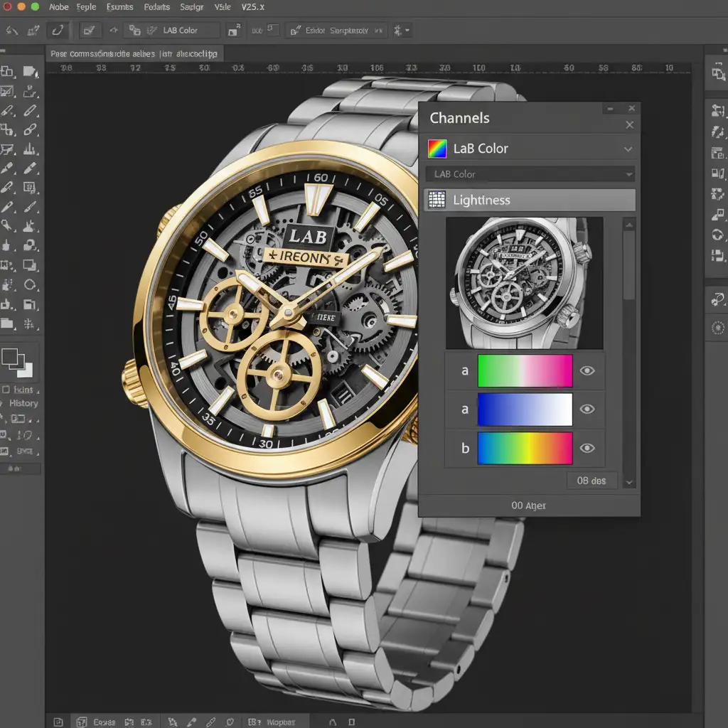Screen dimensions: 728x728
Task: Click the grid icon beside Lightness
Action: (437, 200)
